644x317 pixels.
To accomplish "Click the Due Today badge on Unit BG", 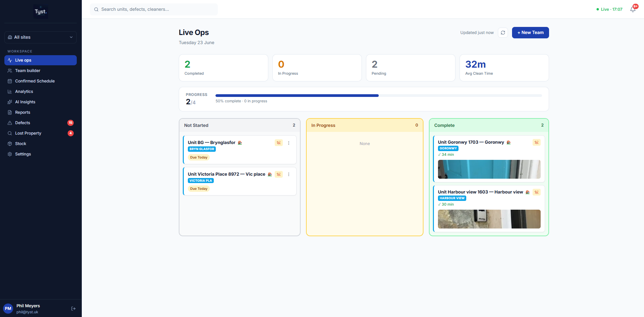I will [199, 157].
